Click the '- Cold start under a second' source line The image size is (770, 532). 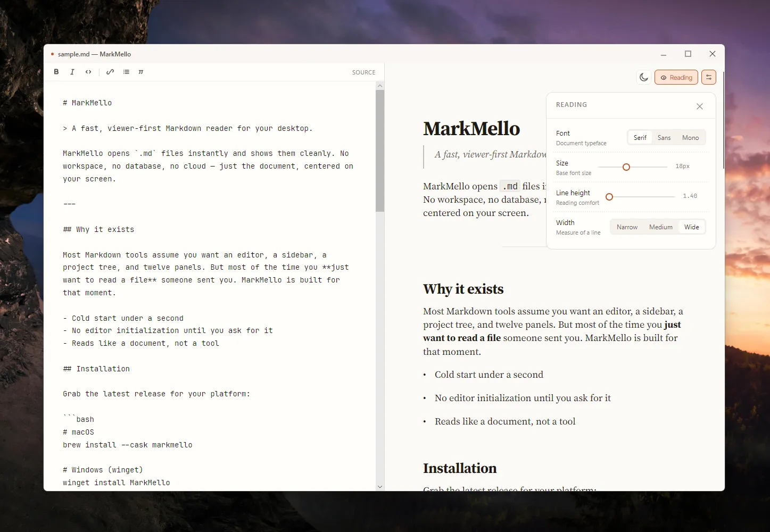[123, 318]
